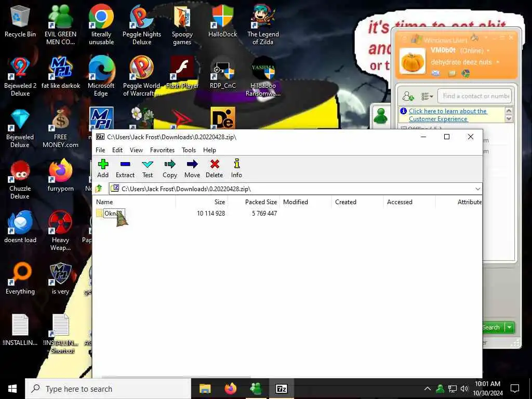The image size is (532, 399).
Task: Click the Add button in 7-Zip toolbar
Action: (x=103, y=169)
